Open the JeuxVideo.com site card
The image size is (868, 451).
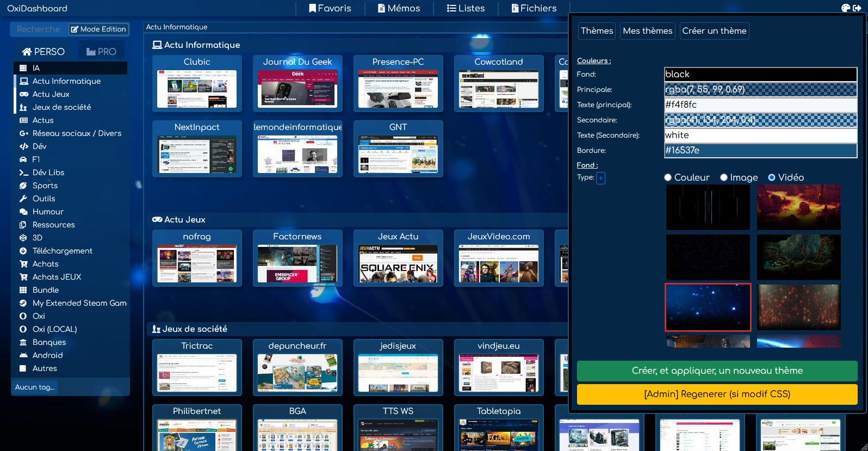pyautogui.click(x=499, y=258)
